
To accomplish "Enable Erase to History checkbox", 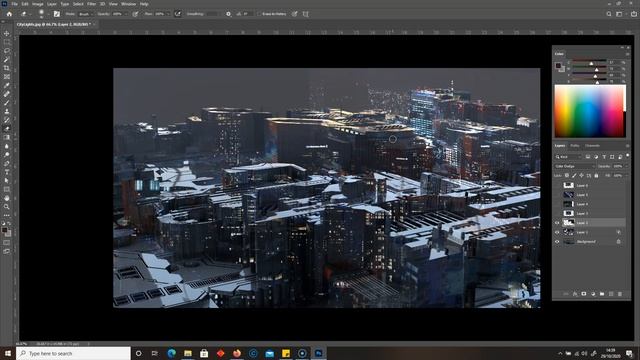I will (259, 14).
